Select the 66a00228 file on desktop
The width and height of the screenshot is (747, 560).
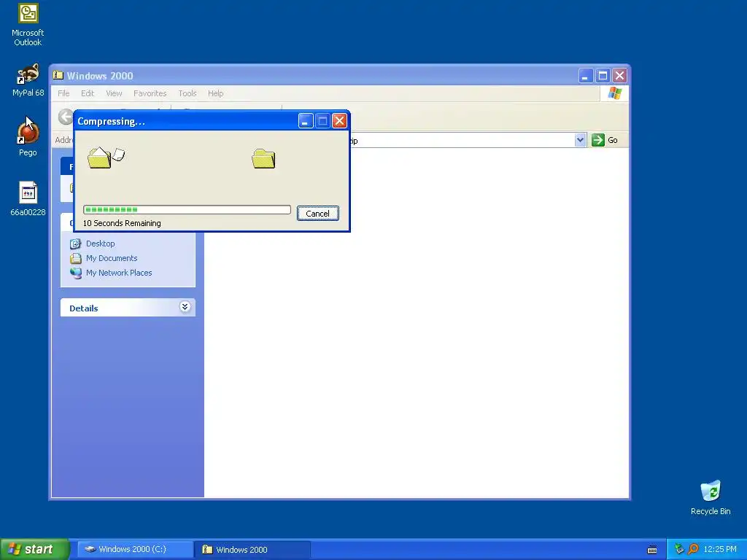[x=28, y=198]
